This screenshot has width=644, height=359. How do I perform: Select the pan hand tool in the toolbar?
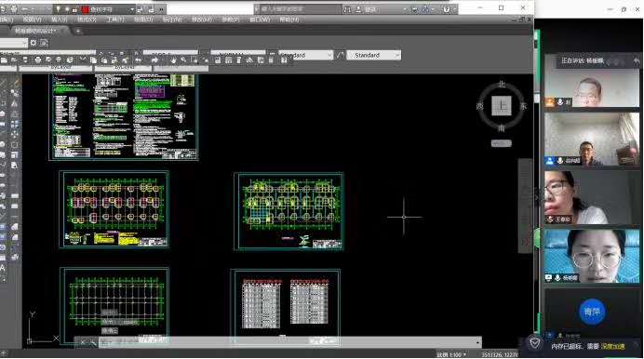[x=173, y=60]
